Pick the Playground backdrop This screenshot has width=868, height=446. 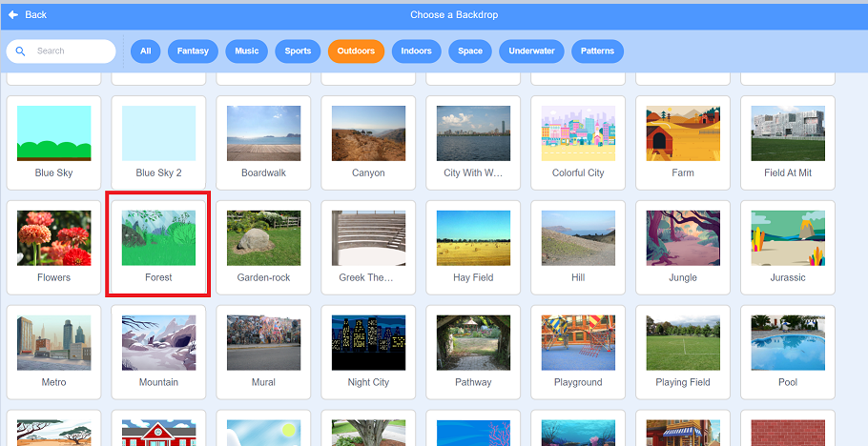578,352
